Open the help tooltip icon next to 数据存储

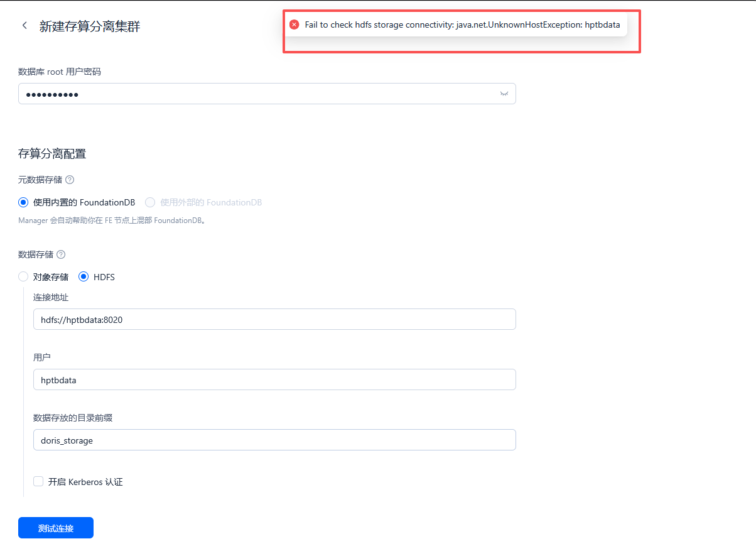60,254
